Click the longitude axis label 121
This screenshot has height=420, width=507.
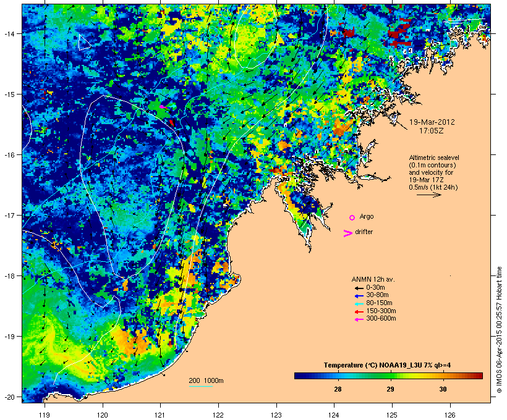click(x=160, y=415)
